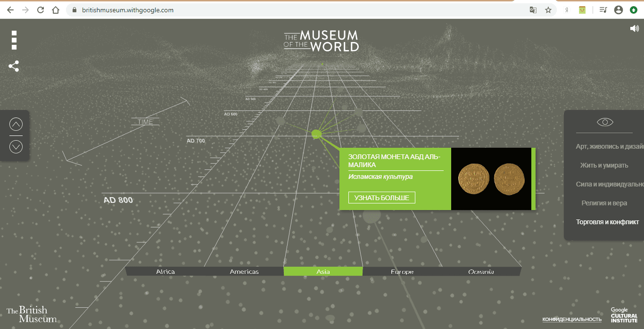The image size is (644, 329).
Task: Click The British Museum logo
Action: click(x=31, y=314)
